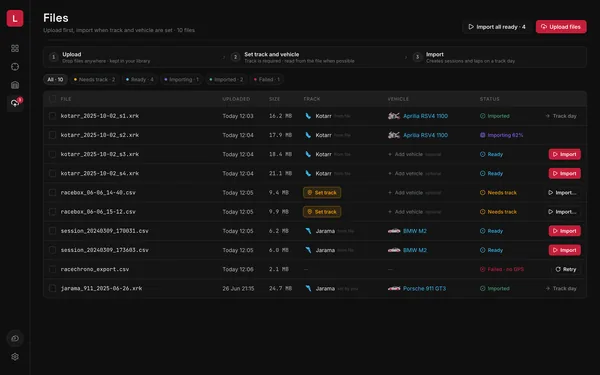Select the Needs track filter tab
The width and height of the screenshot is (600, 375).
coord(94,80)
